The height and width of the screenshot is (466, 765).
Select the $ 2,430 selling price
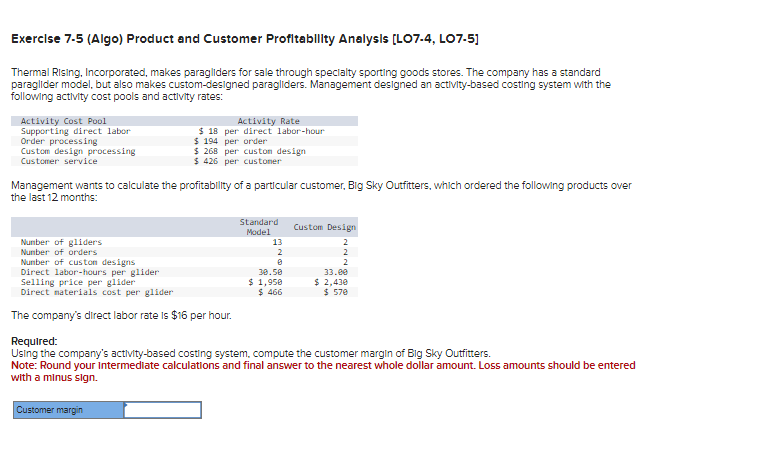pos(331,282)
